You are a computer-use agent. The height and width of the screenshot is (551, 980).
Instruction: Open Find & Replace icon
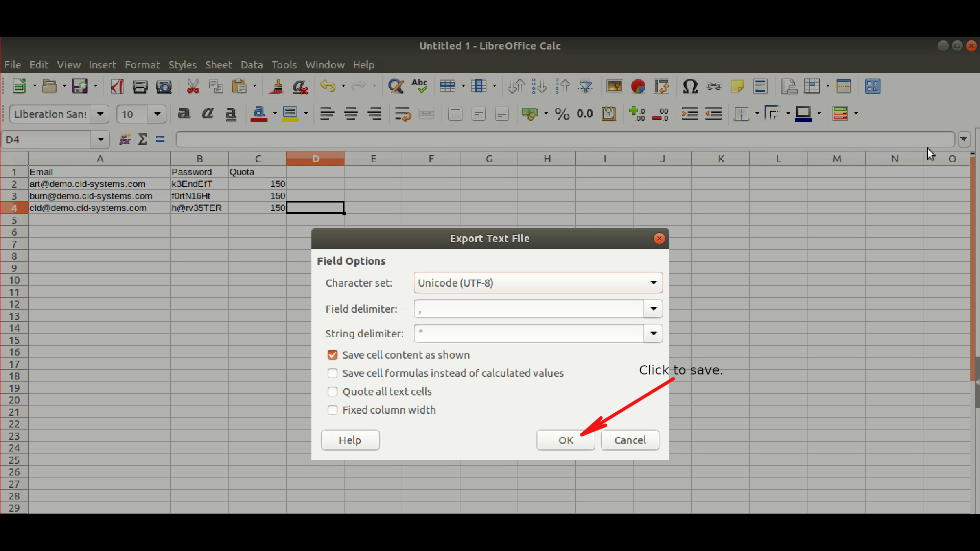coord(396,86)
